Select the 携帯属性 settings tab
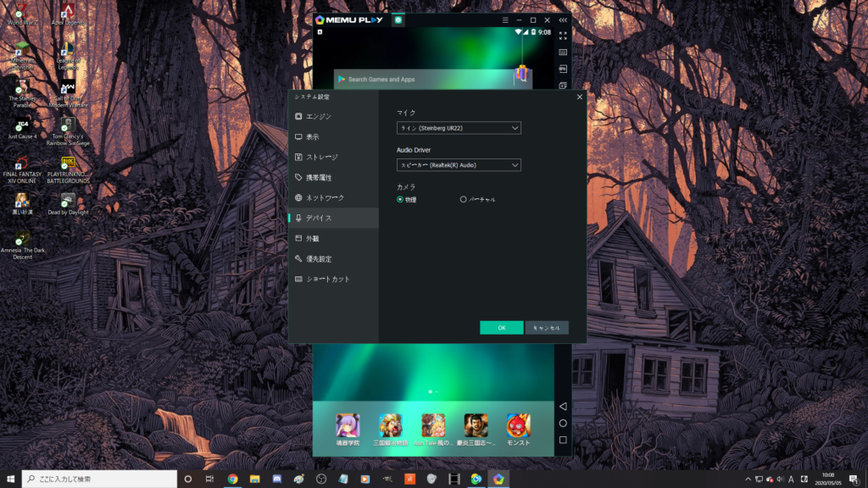868x488 pixels. [x=333, y=178]
